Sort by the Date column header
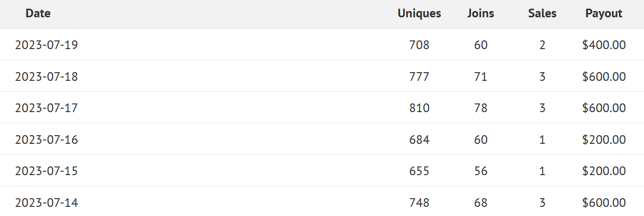Viewport: 644px width, 216px height. [x=38, y=13]
